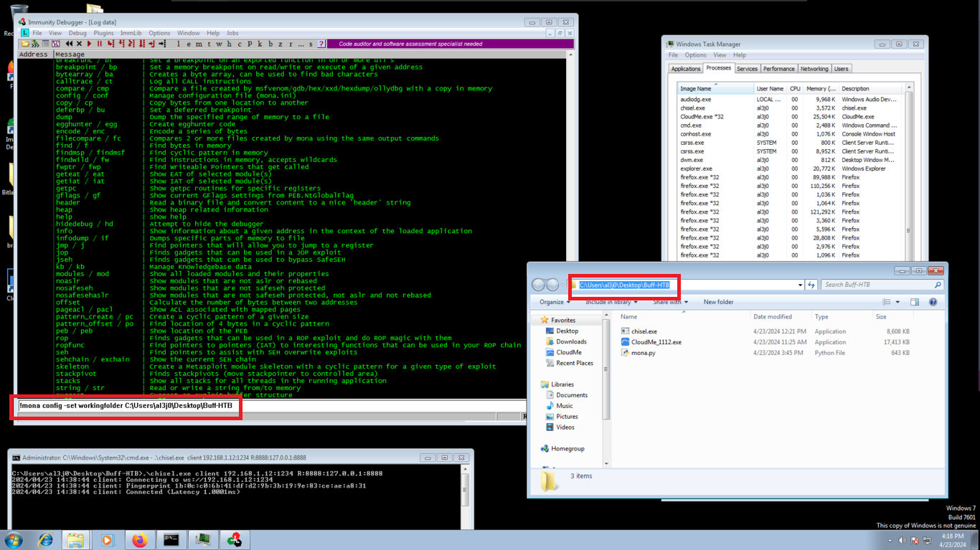Screen dimensions: 980x550
Task: Click Explorer refresh button beside address bar
Action: coord(811,285)
